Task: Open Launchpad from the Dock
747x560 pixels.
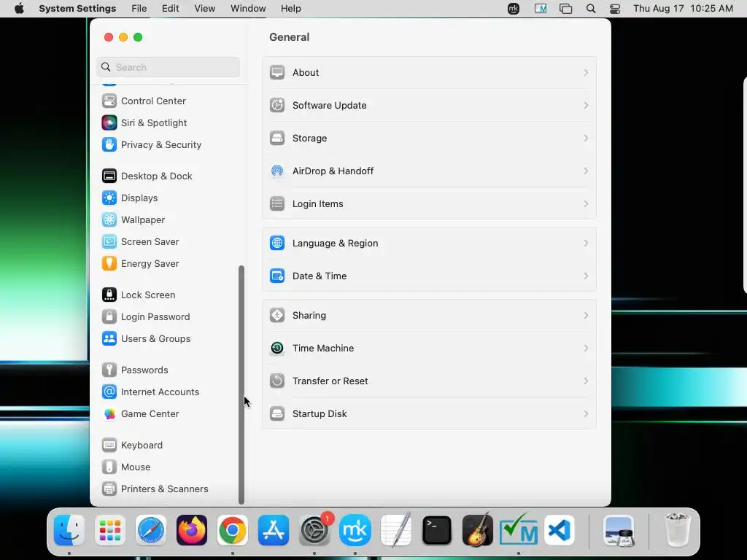Action: tap(110, 531)
